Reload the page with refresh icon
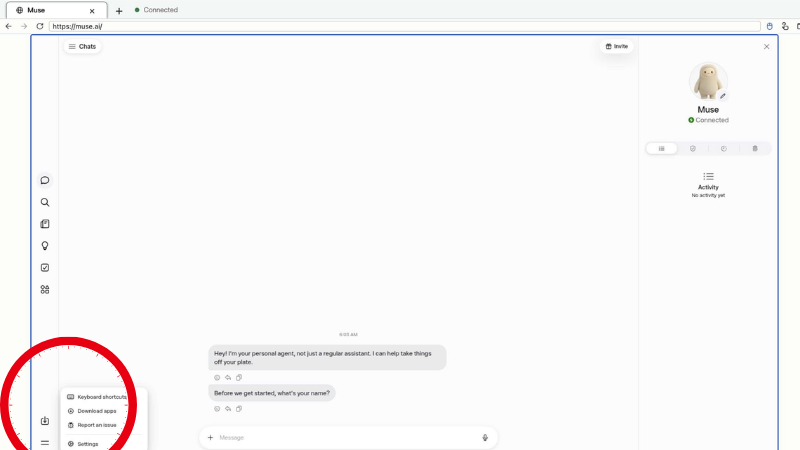This screenshot has height=450, width=800. [x=40, y=26]
